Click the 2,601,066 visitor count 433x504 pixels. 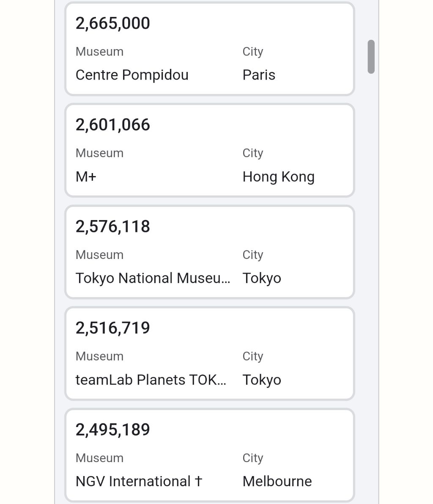[x=113, y=125]
